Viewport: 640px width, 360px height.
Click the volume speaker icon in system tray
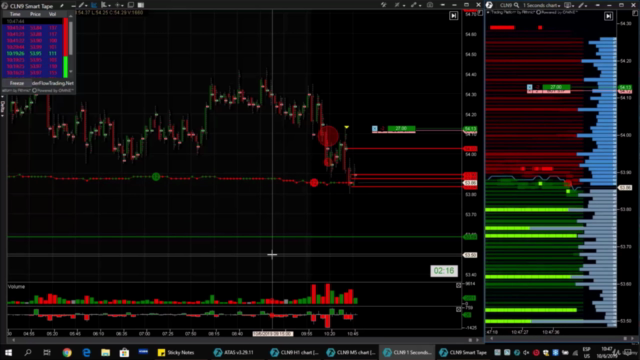tap(527, 352)
